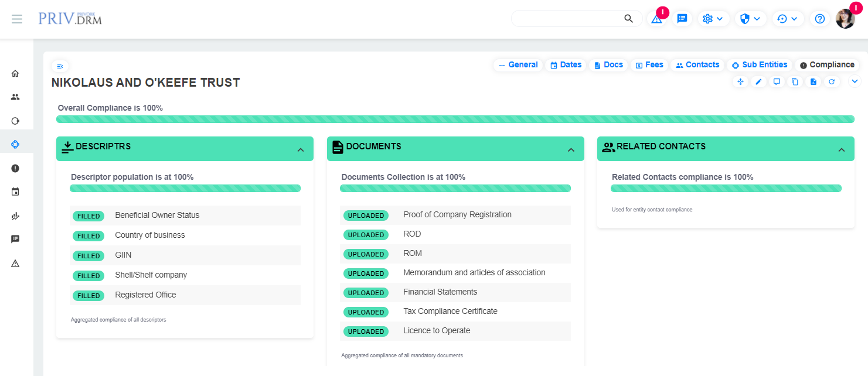Open the hamburger menu
Viewport: 868px width, 376px height.
pyautogui.click(x=17, y=19)
